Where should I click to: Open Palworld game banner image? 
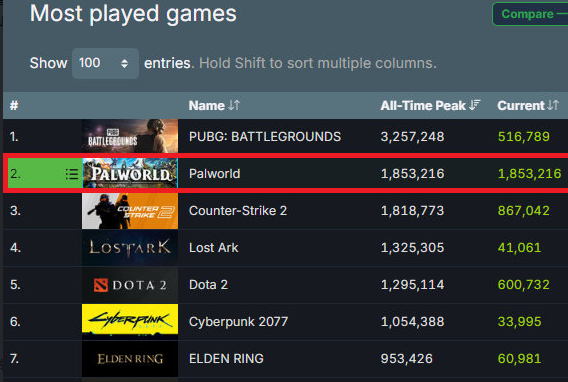pos(130,173)
